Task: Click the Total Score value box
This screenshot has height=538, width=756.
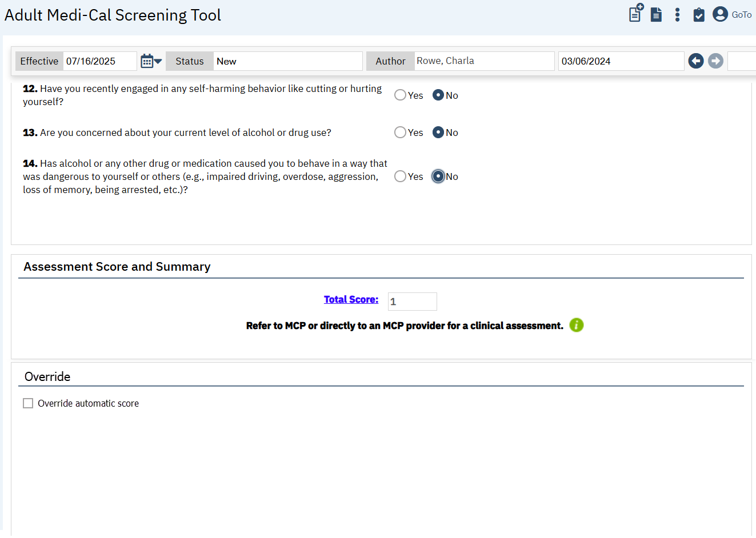Action: [412, 302]
